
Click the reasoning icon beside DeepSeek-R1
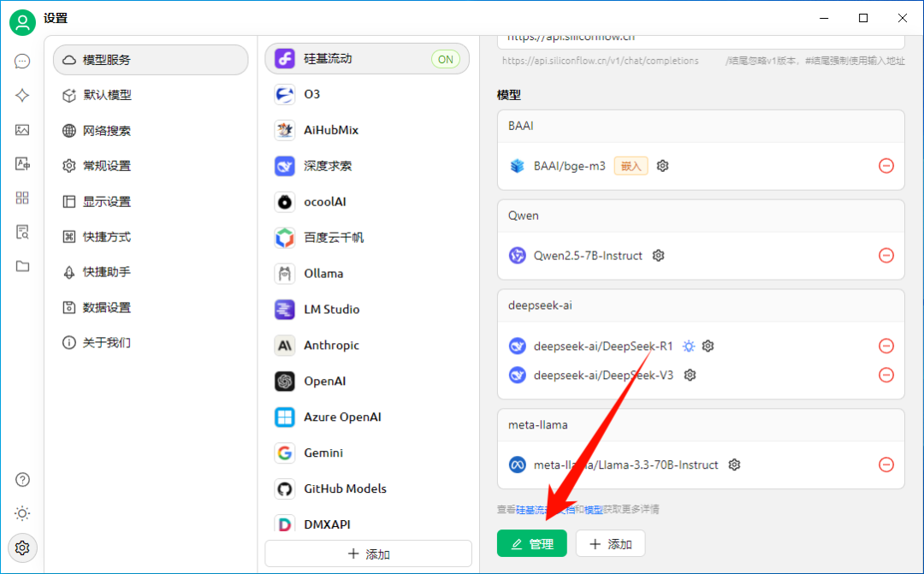pyautogui.click(x=688, y=346)
